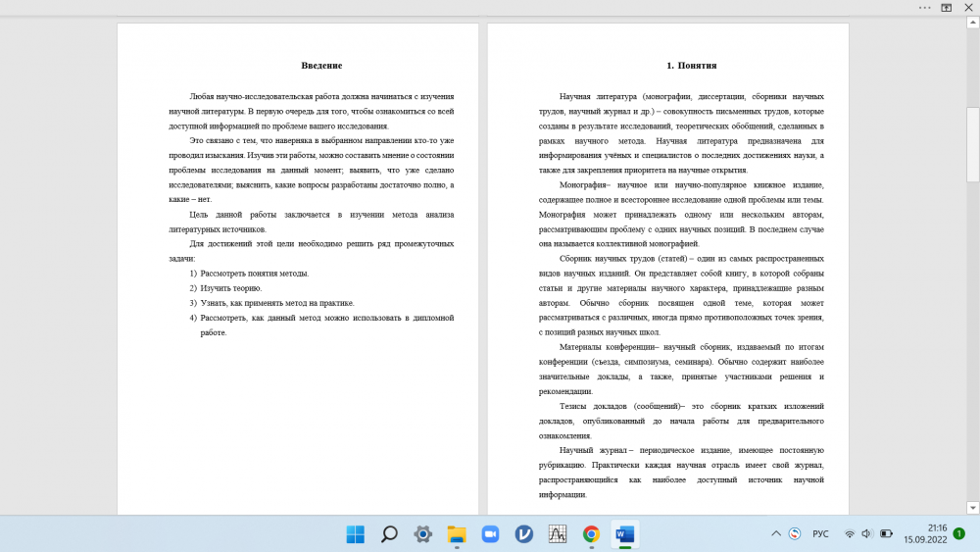Open the РУС input language switcher
Viewport: 980px width, 552px height.
821,534
